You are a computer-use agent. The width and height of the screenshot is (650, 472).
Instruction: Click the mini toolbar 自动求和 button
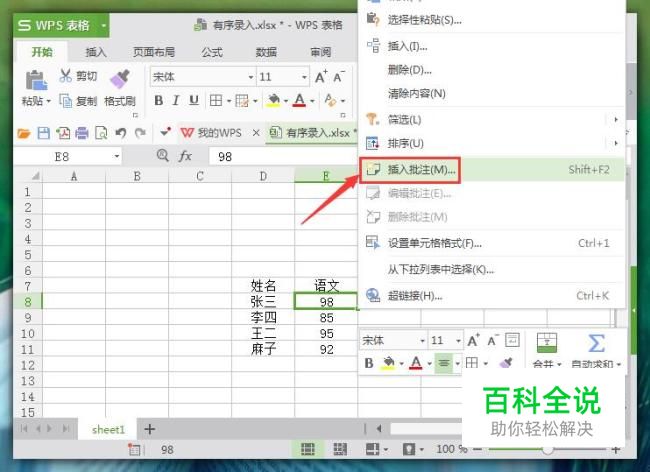tap(596, 349)
